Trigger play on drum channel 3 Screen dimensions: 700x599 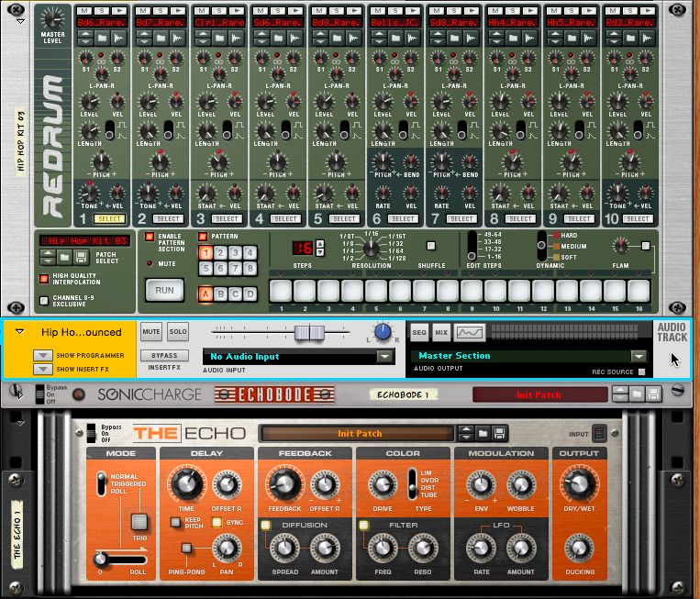pos(237,10)
